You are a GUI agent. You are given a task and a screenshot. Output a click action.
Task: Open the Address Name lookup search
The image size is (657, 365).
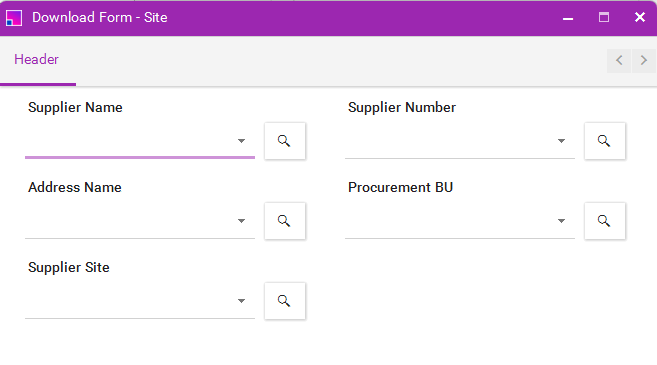[285, 221]
